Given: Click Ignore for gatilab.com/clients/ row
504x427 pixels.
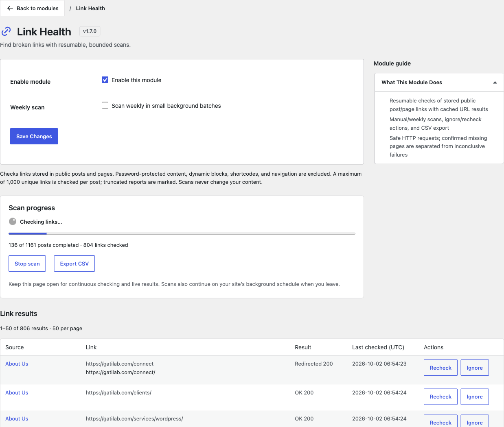Looking at the screenshot, I should coord(475,396).
